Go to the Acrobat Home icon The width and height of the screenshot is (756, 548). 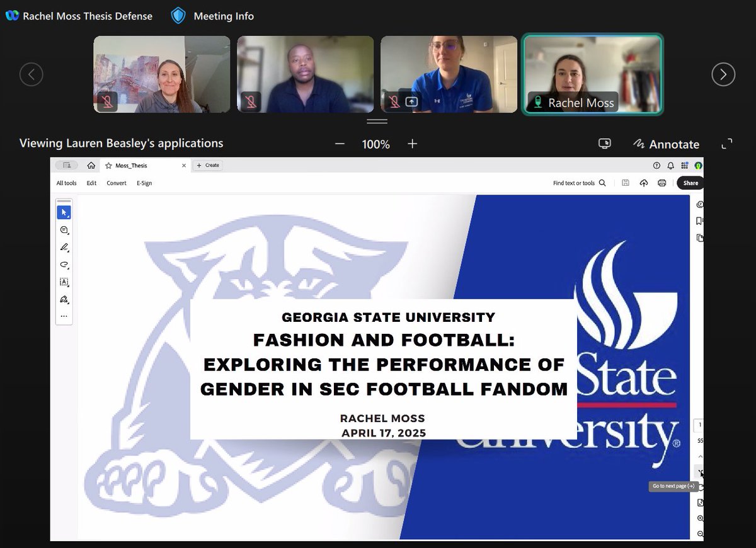click(91, 165)
